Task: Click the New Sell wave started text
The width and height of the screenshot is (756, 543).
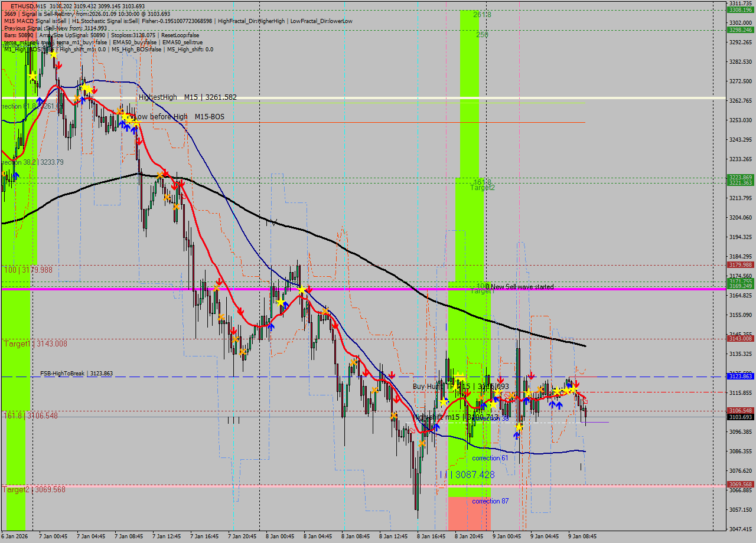Action: pos(522,287)
